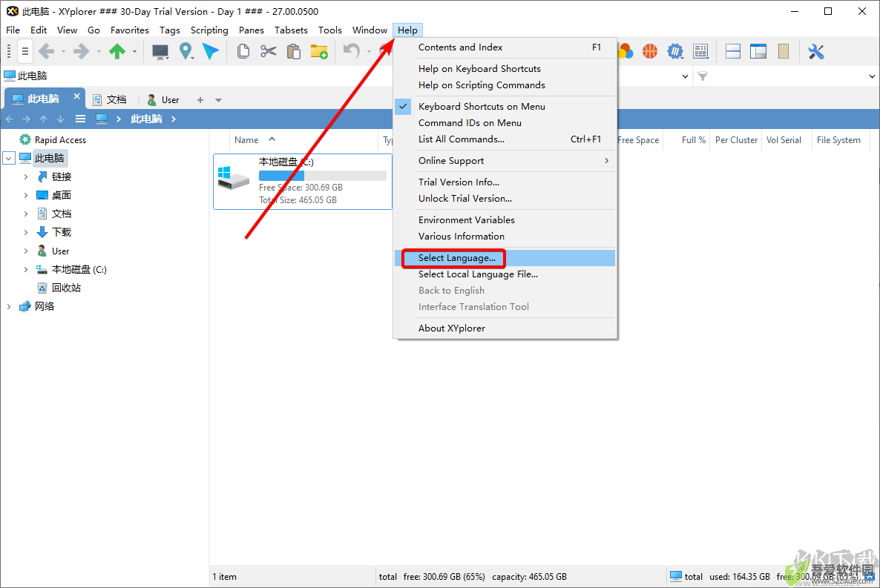Screen dimensions: 880x588
Task: Click the Paste clipboard toolbar icon
Action: pyautogui.click(x=294, y=52)
